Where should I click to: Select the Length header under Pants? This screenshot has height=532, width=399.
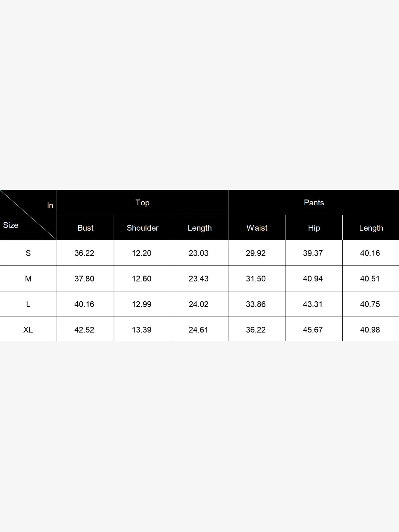(x=371, y=228)
